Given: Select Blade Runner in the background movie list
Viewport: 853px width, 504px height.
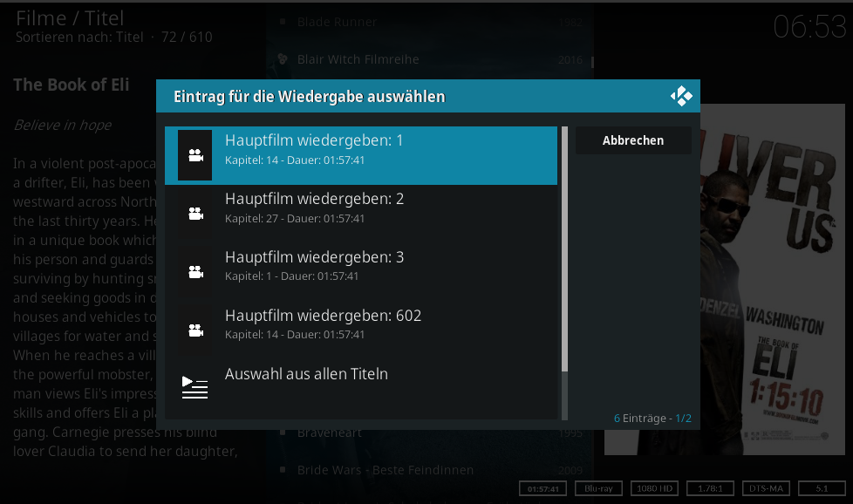Looking at the screenshot, I should pos(430,22).
